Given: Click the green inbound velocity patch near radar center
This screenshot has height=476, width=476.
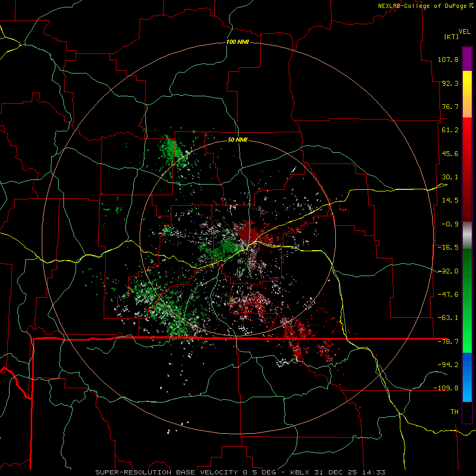Looking at the screenshot, I should [x=225, y=248].
